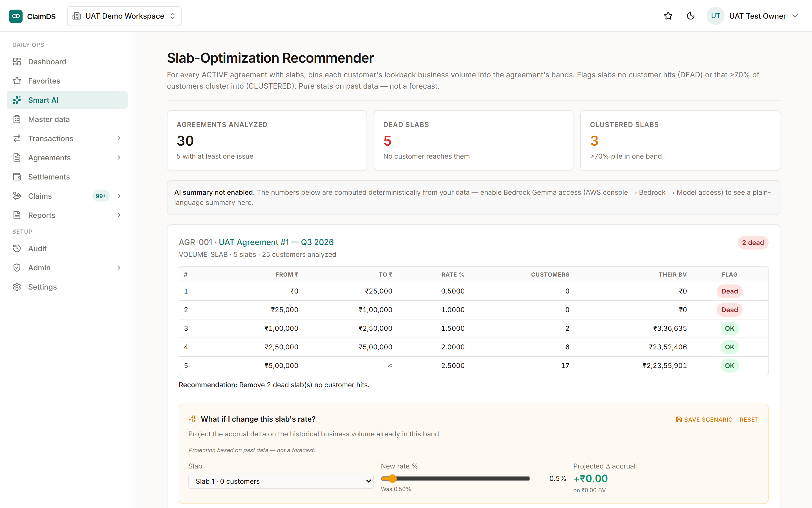Click the Settlements wallet icon
812x508 pixels.
point(17,177)
